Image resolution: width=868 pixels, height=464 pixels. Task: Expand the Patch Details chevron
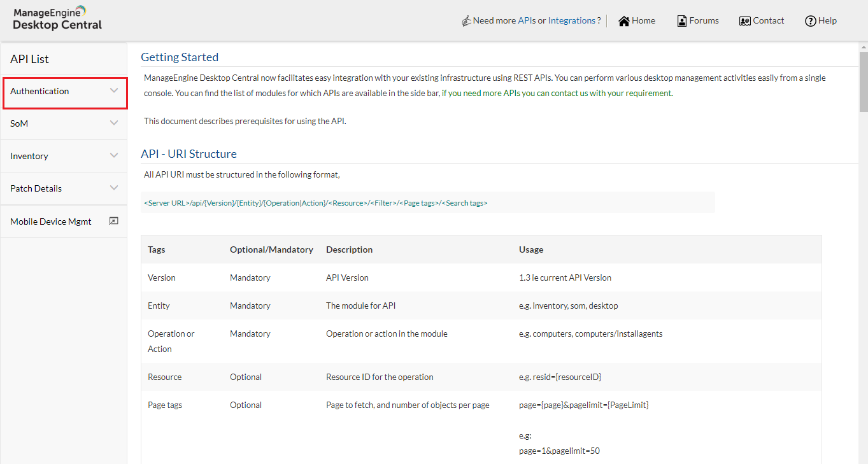(x=114, y=188)
